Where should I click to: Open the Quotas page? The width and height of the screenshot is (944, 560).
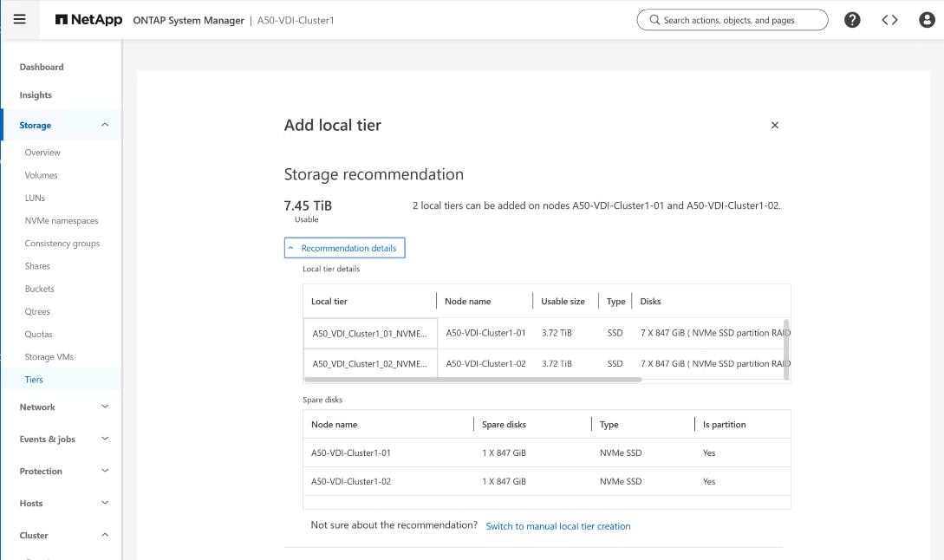pyautogui.click(x=38, y=335)
